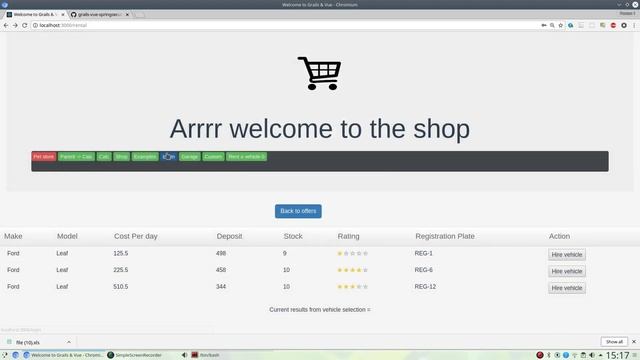The width and height of the screenshot is (640, 360).
Task: Click Show all downloads button
Action: (614, 342)
